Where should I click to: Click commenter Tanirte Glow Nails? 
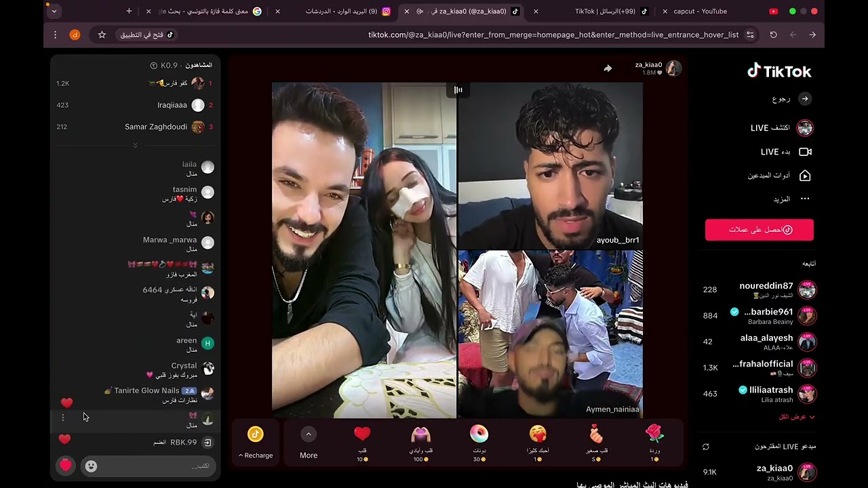[146, 391]
